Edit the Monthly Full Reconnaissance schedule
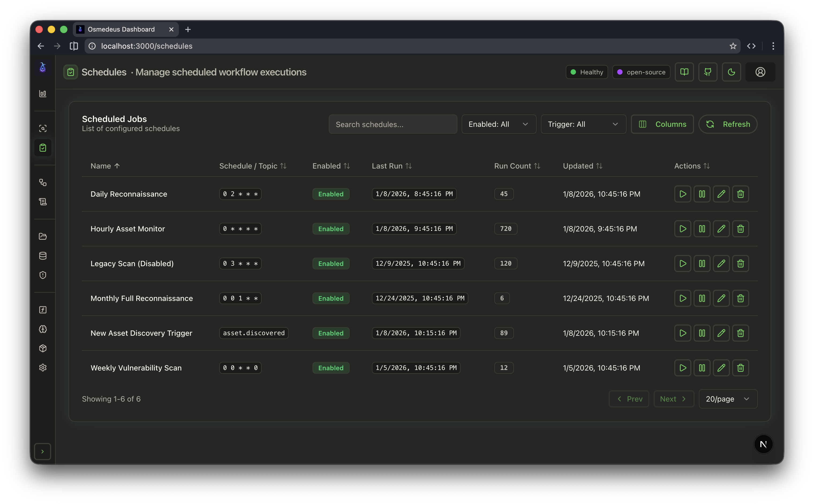Screen dimensions: 814x504 721,298
